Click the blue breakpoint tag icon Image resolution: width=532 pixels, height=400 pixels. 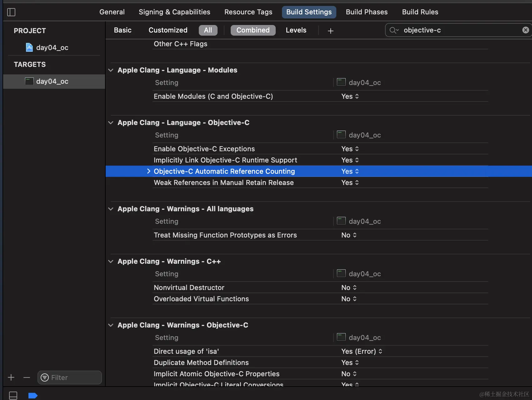(33, 396)
